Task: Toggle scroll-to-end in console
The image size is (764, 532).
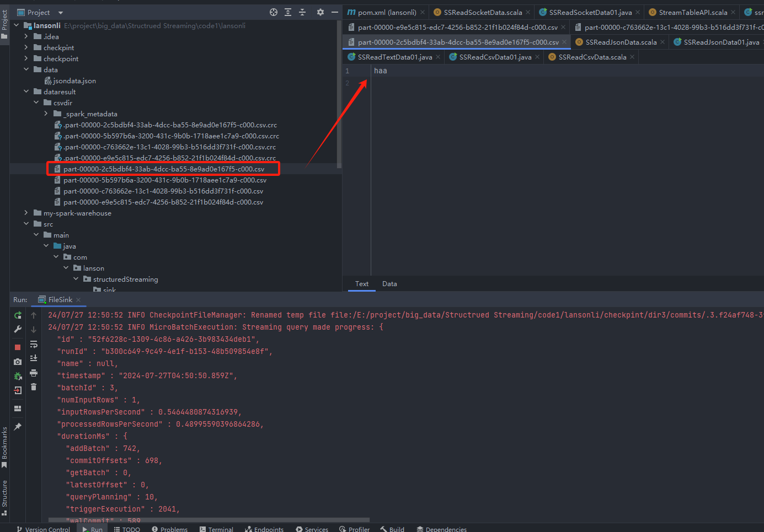Action: 34,358
